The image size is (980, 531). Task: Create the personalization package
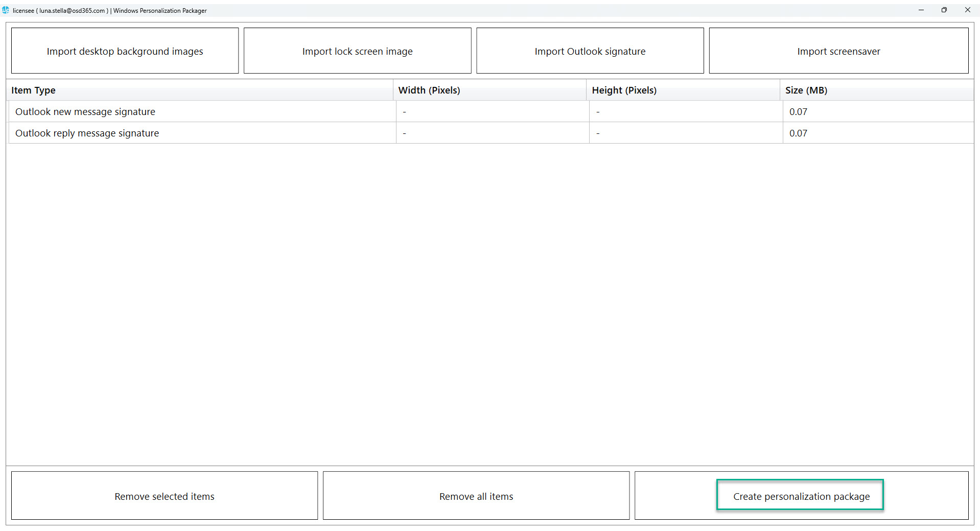click(x=800, y=495)
